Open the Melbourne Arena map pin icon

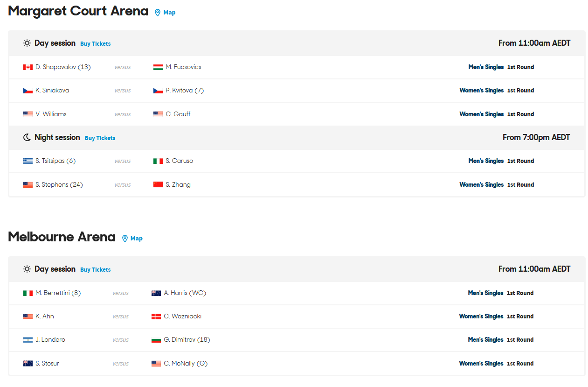[x=125, y=239]
